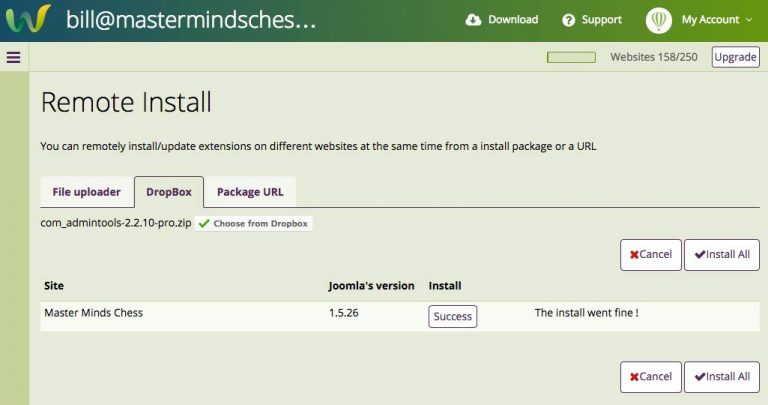
Task: Click the Download cloud icon
Action: tap(473, 20)
